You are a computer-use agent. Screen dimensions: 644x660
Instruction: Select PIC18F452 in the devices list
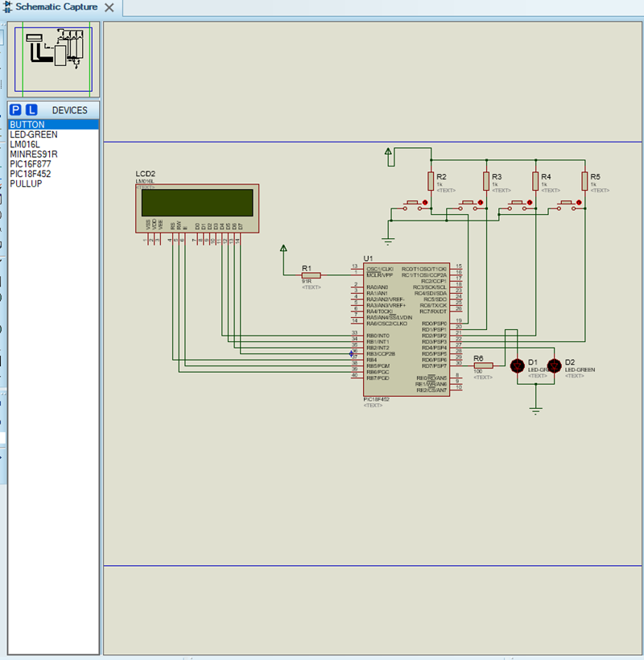point(30,173)
